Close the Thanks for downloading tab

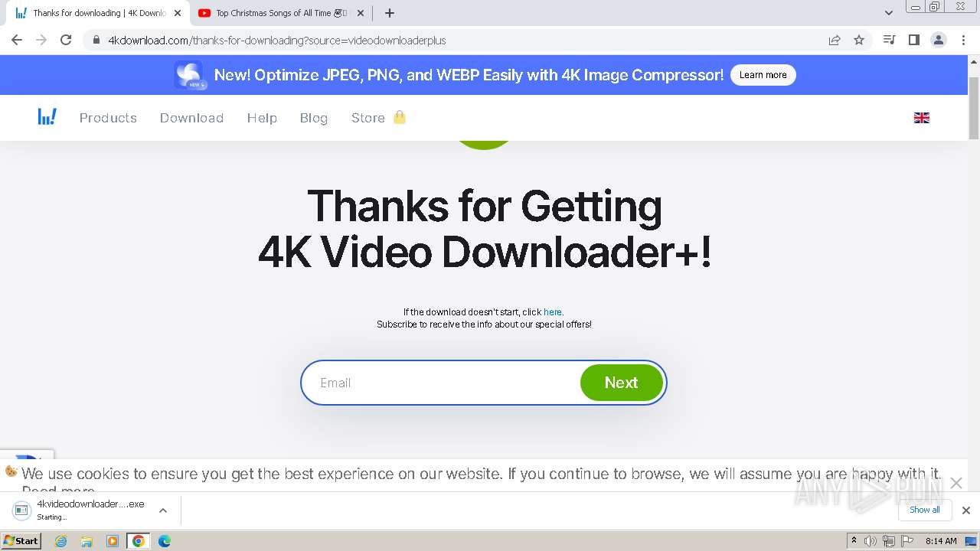(178, 13)
